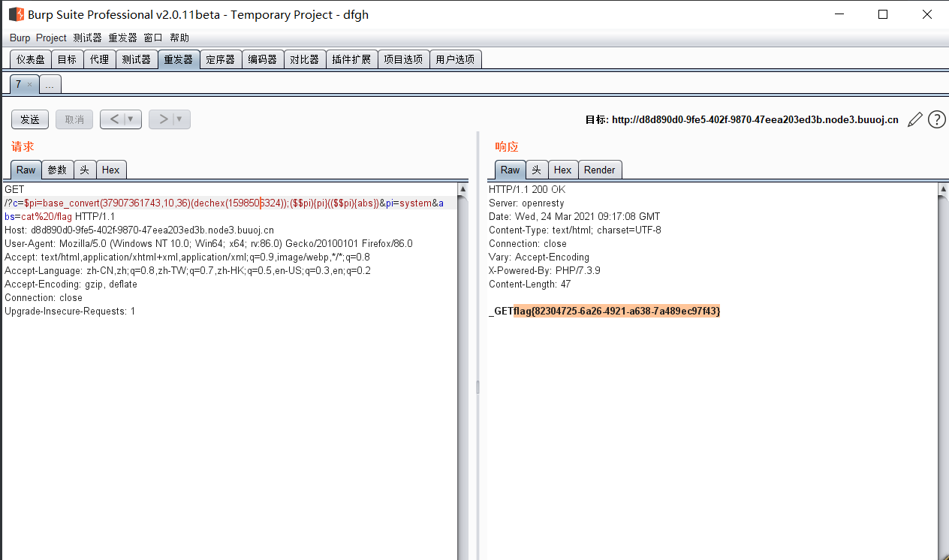Click the 'Accept-Encoding: gzip, deflate' line
The image size is (949, 560).
pos(71,284)
